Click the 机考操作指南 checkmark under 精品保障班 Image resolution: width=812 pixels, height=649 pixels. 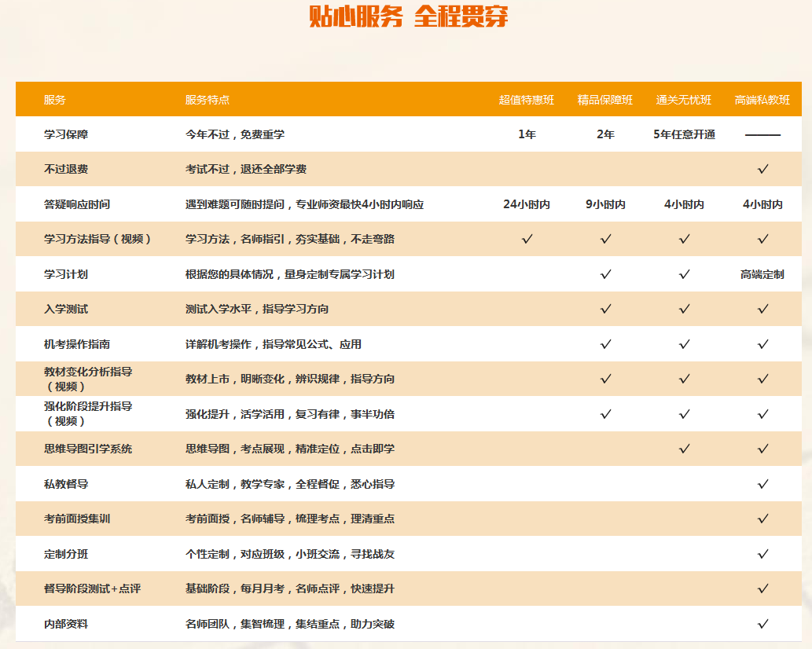pyautogui.click(x=605, y=344)
